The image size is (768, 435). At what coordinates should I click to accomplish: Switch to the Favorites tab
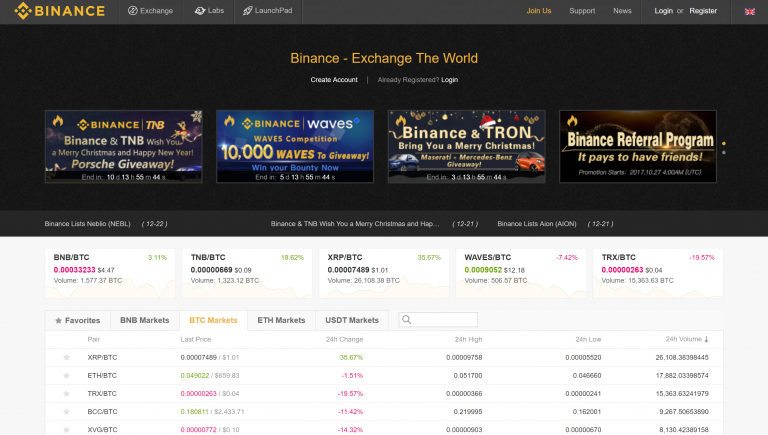pyautogui.click(x=78, y=320)
